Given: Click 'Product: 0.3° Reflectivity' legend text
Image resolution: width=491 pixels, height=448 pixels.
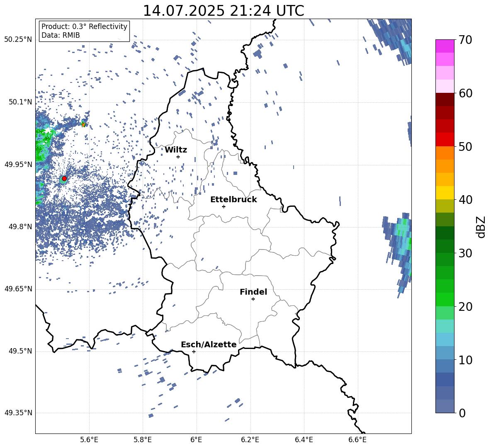Looking at the screenshot, I should 84,27.
